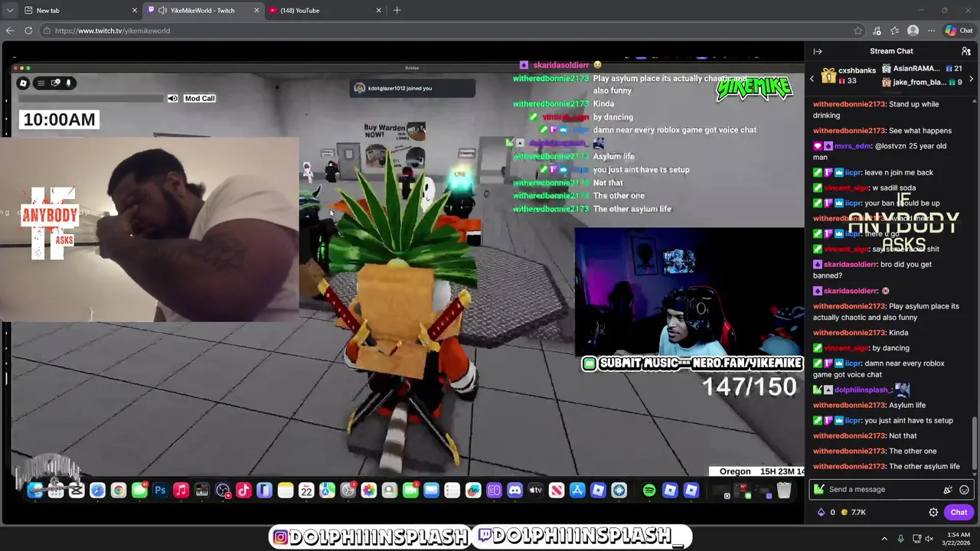
Task: Go back with the browser back arrow
Action: [10, 31]
